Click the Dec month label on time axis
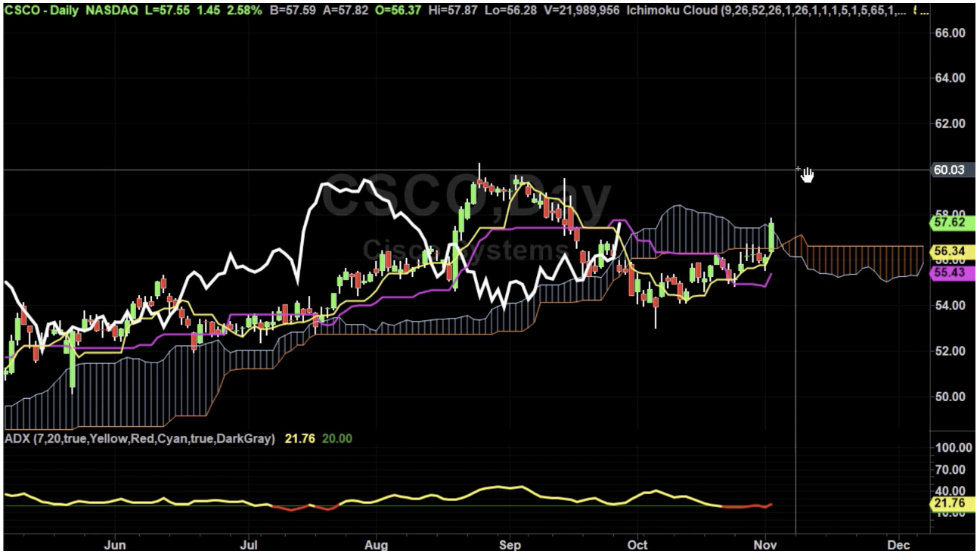This screenshot has height=557, width=980. [898, 545]
